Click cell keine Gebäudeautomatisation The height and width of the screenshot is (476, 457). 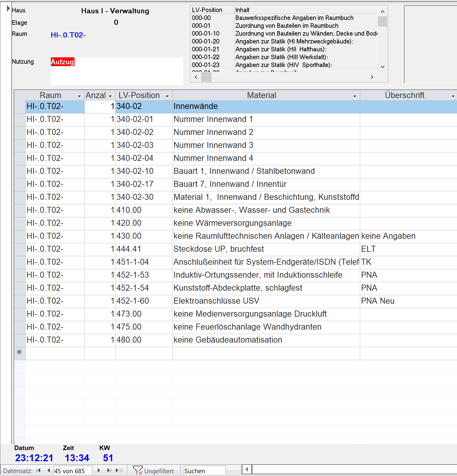pyautogui.click(x=266, y=340)
